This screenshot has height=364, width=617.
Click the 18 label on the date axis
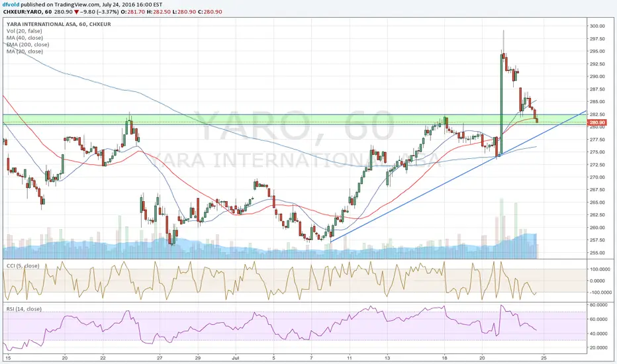[445, 357]
